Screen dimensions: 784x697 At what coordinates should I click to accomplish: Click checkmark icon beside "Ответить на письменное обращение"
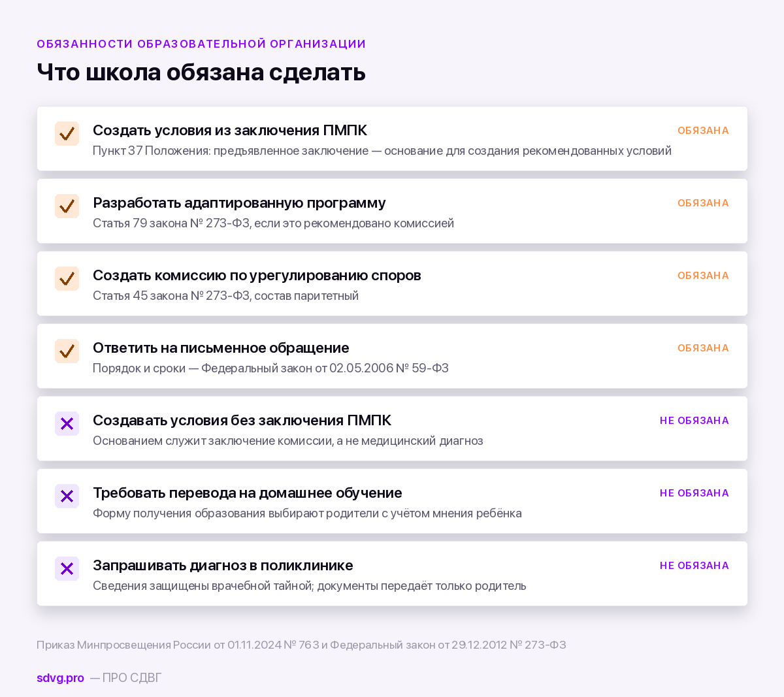(67, 351)
